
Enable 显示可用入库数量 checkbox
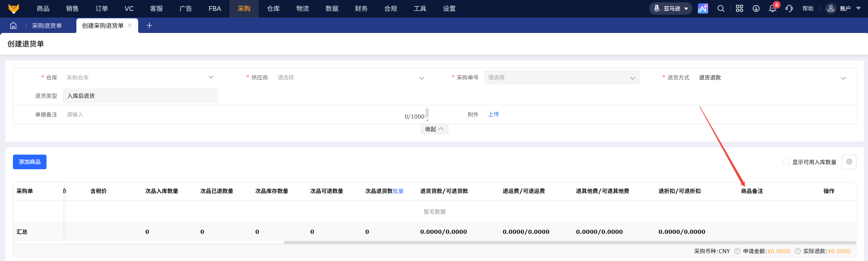[x=786, y=162]
